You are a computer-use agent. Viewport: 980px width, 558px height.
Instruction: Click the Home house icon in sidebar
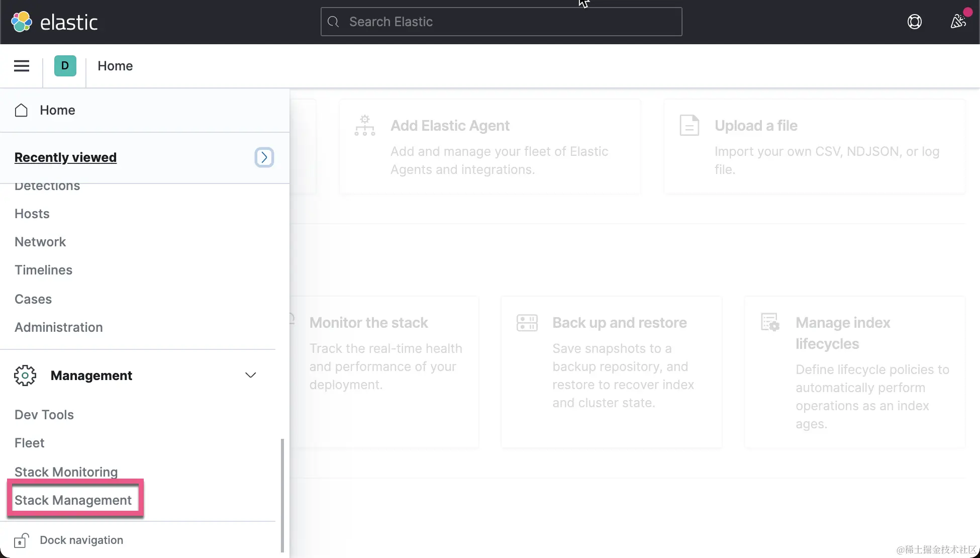click(21, 110)
